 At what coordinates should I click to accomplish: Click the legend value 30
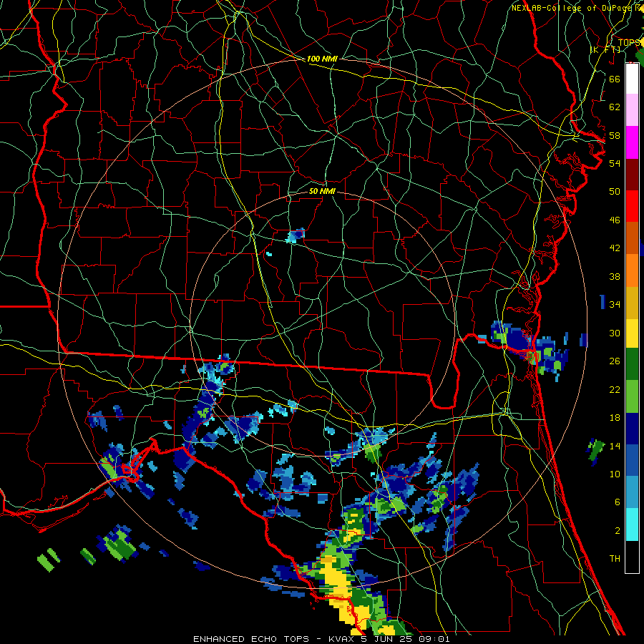click(615, 333)
